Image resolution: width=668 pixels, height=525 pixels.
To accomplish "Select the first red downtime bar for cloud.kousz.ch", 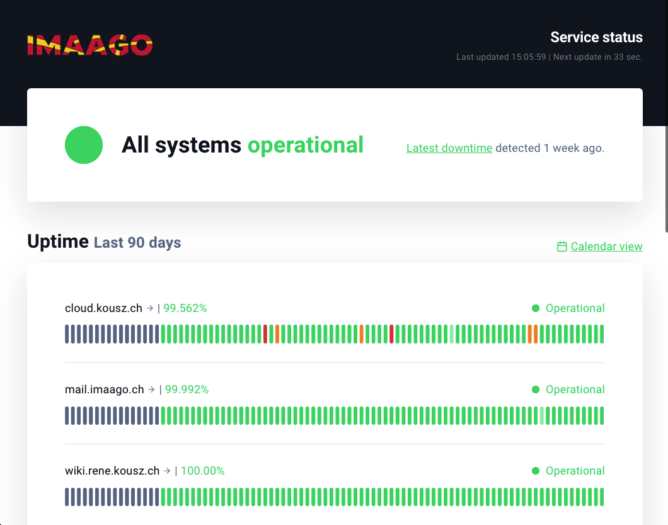I will tap(265, 334).
